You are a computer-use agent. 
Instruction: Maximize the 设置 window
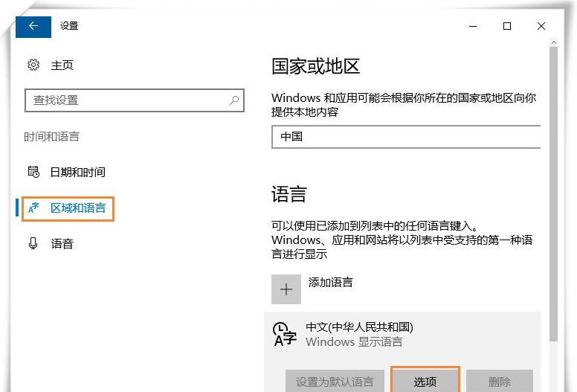[506, 26]
